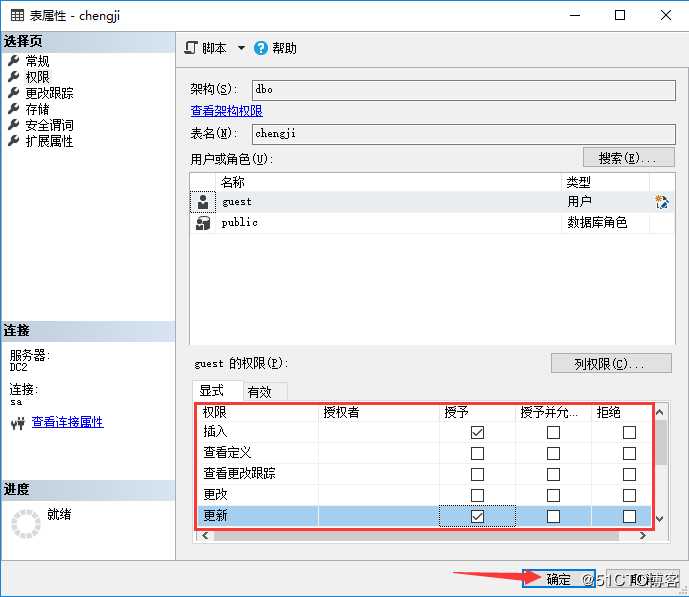This screenshot has height=597, width=689.
Task: Select the public role row
Action: [x=432, y=223]
